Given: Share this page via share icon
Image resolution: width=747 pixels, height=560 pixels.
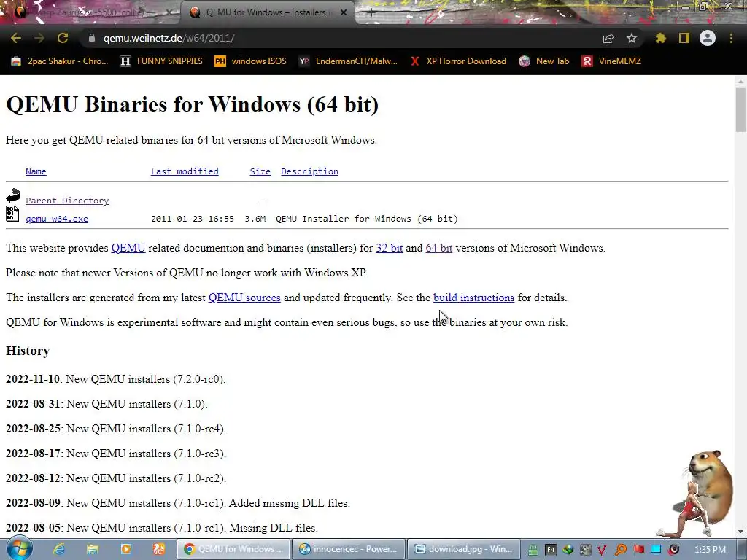Looking at the screenshot, I should coord(608,38).
